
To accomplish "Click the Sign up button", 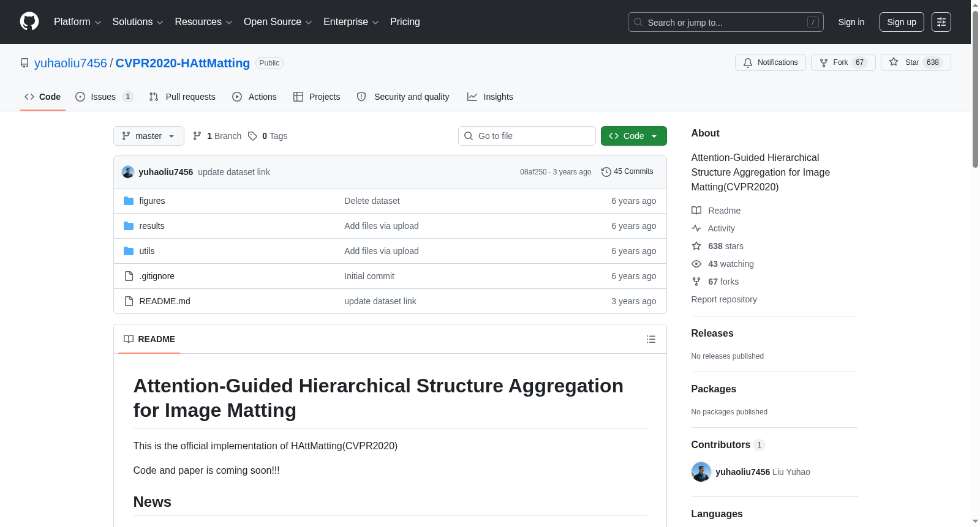I will point(902,22).
